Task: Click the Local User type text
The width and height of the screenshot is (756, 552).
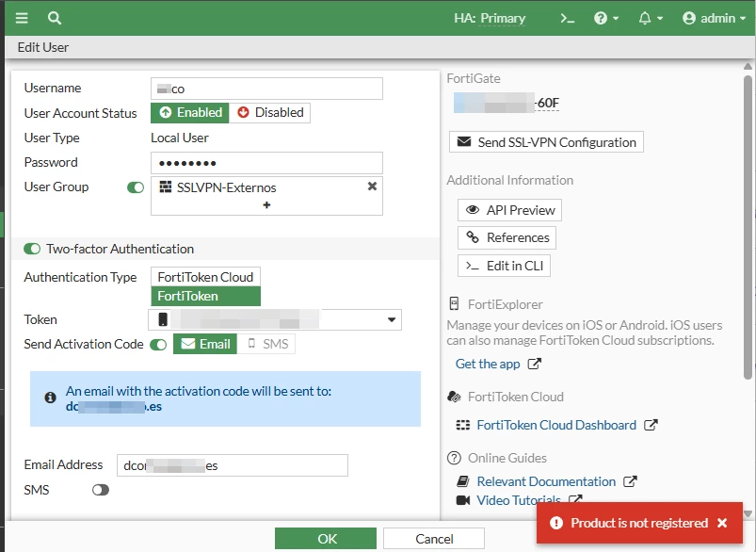Action: click(180, 138)
